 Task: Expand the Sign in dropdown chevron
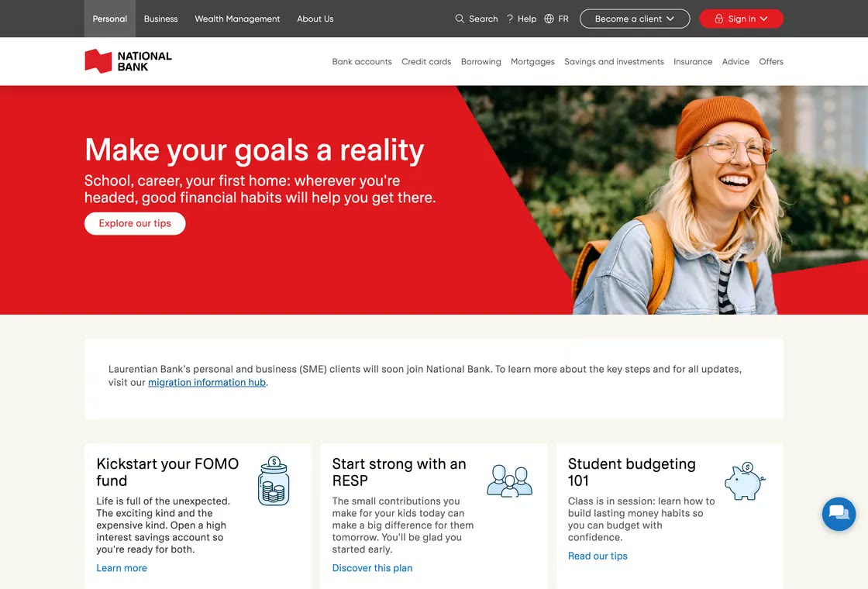point(764,19)
